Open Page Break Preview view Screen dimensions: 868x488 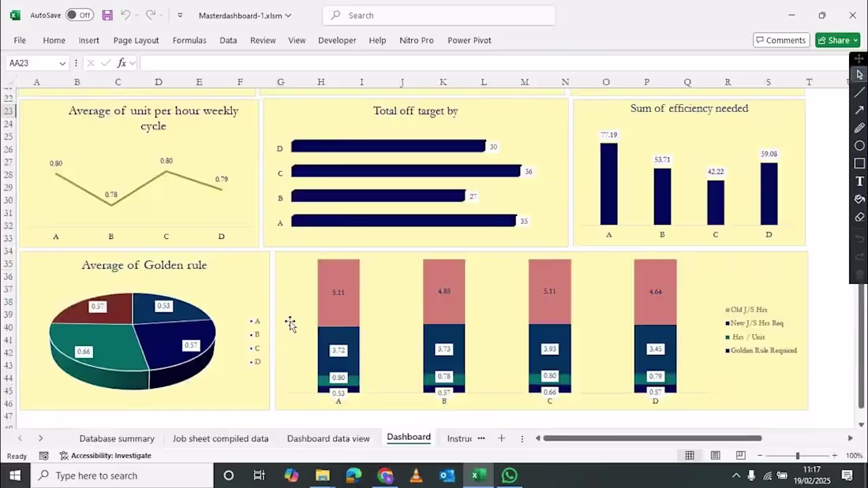tap(740, 455)
